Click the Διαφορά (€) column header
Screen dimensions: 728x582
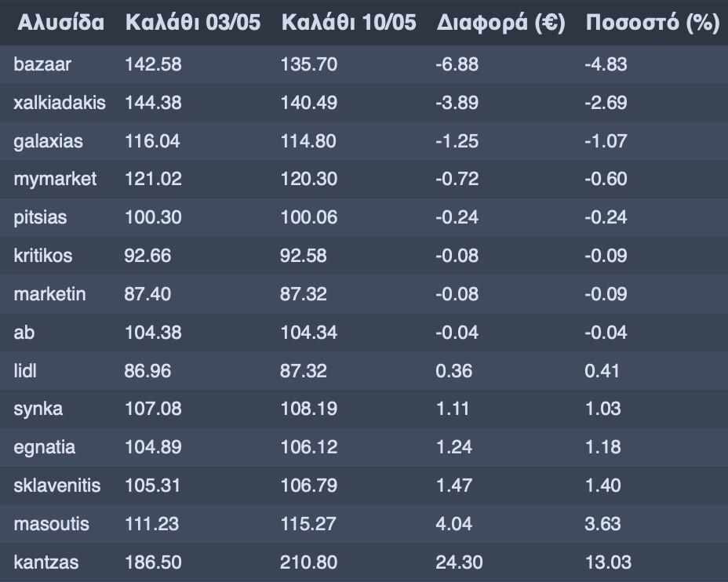500,23
